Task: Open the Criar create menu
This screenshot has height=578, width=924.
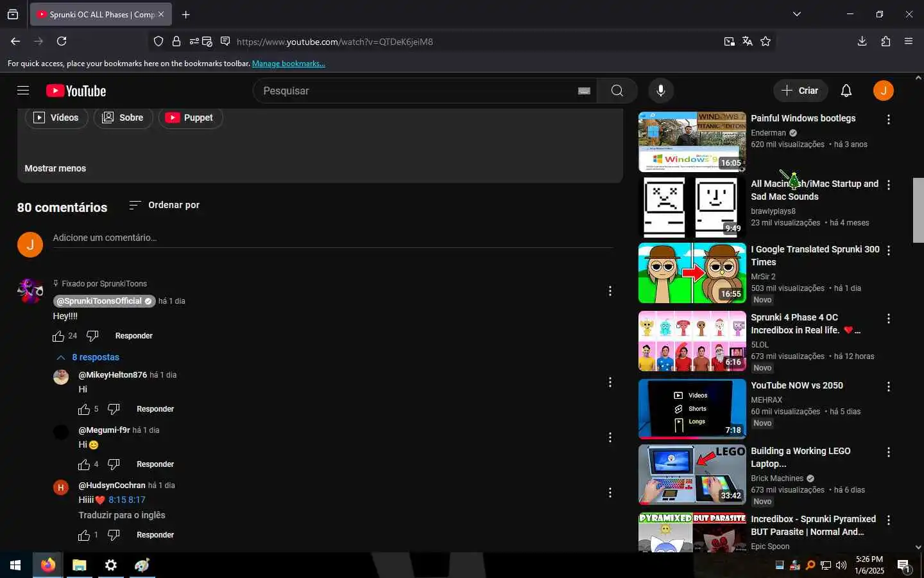Action: coord(800,91)
